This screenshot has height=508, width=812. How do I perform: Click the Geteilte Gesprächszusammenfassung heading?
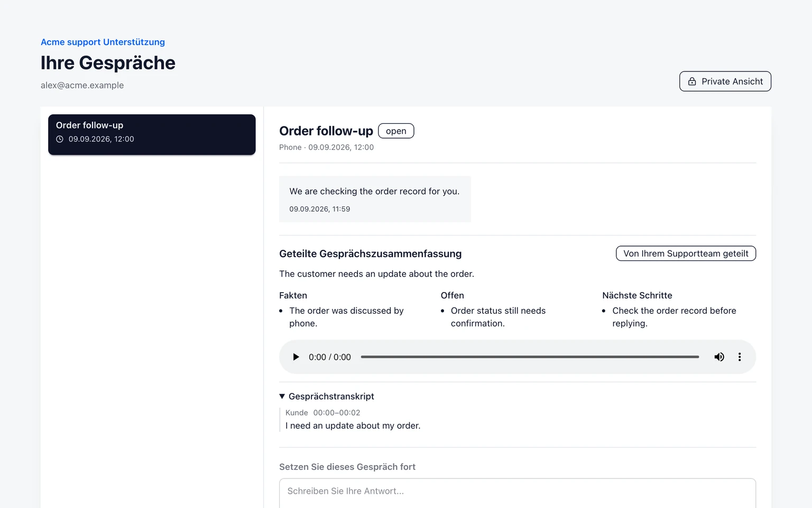point(370,254)
